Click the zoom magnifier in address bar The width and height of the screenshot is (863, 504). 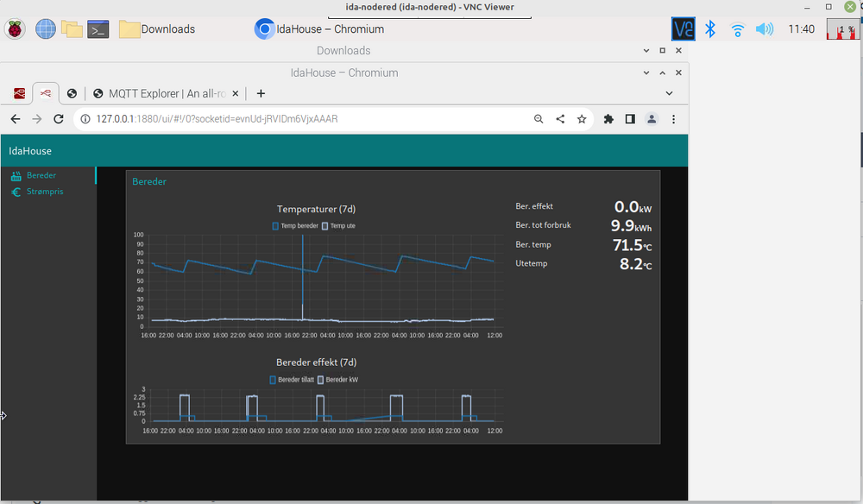tap(539, 119)
